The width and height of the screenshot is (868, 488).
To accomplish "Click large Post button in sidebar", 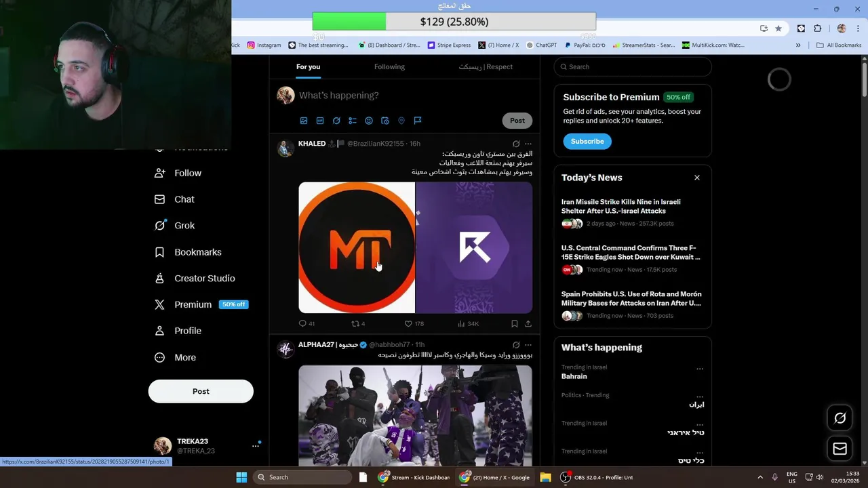I will [201, 391].
